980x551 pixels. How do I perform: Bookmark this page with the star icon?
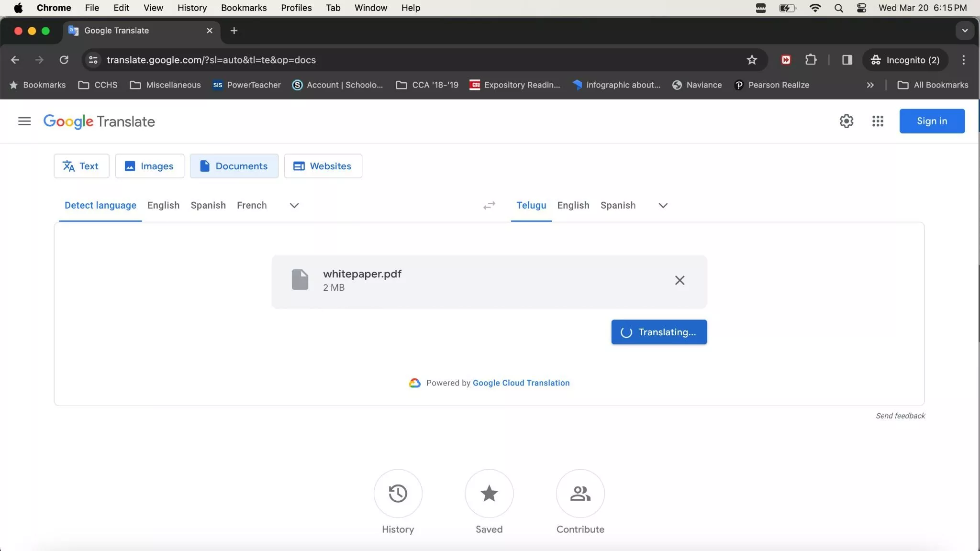[x=752, y=60]
